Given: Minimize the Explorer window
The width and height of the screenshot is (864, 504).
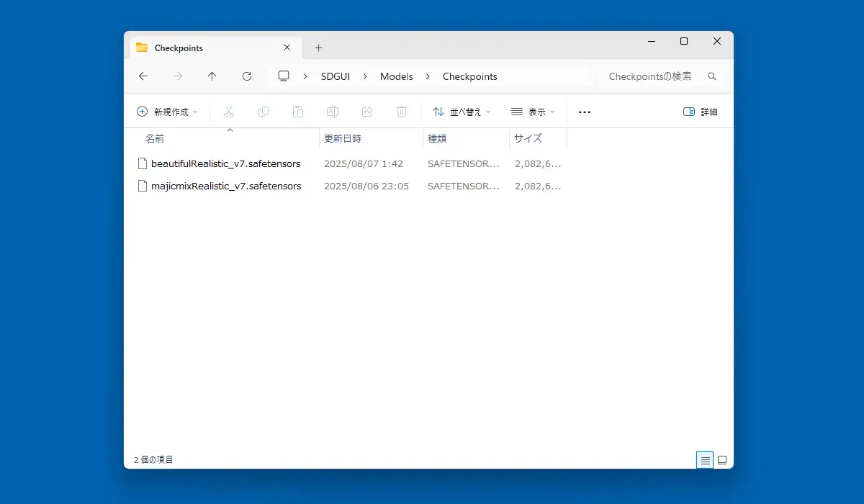Looking at the screenshot, I should tap(651, 41).
